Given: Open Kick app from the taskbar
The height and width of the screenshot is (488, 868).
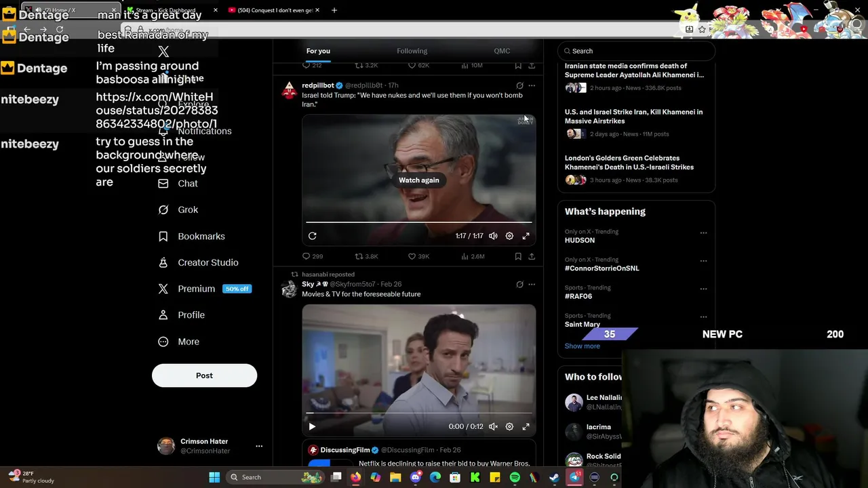Looking at the screenshot, I should (475, 477).
